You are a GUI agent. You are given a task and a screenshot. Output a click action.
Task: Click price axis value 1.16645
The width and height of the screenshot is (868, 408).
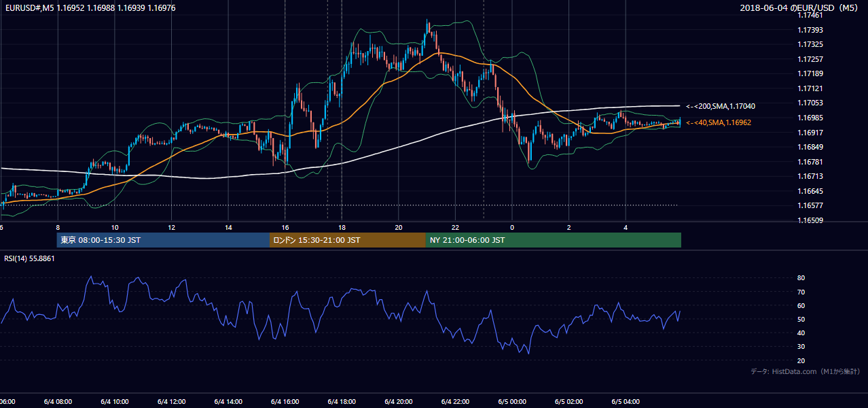tap(810, 191)
